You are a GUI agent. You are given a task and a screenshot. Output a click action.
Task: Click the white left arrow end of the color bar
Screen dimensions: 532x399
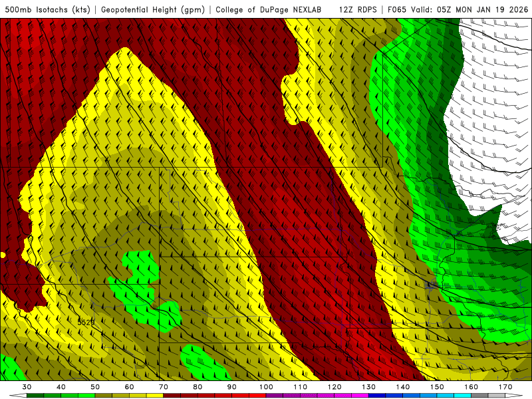[x=19, y=396]
